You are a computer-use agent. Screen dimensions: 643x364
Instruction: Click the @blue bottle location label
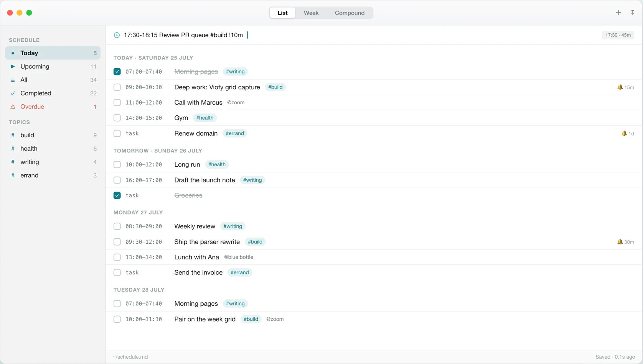(239, 257)
